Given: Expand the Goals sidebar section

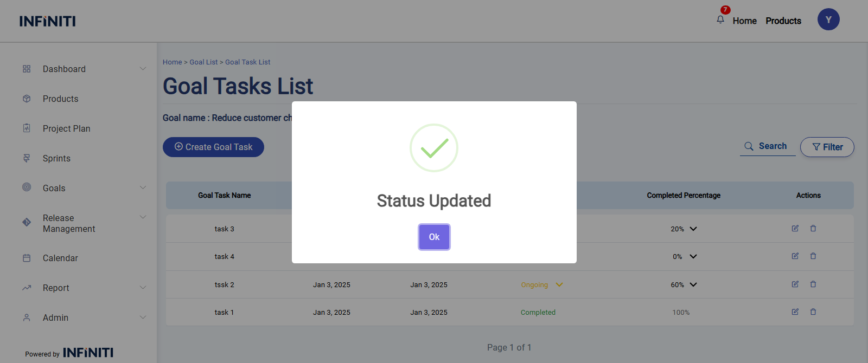Looking at the screenshot, I should click(x=143, y=188).
